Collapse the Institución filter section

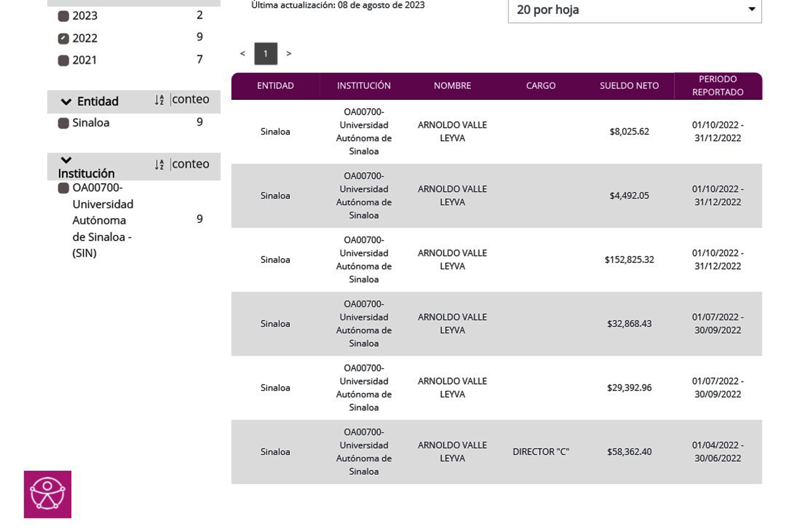(66, 160)
